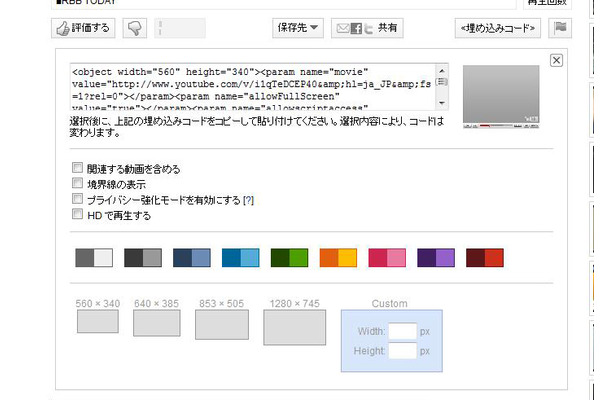The height and width of the screenshot is (400, 610).
Task: Close the embed panel with X icon
Action: pyautogui.click(x=557, y=61)
